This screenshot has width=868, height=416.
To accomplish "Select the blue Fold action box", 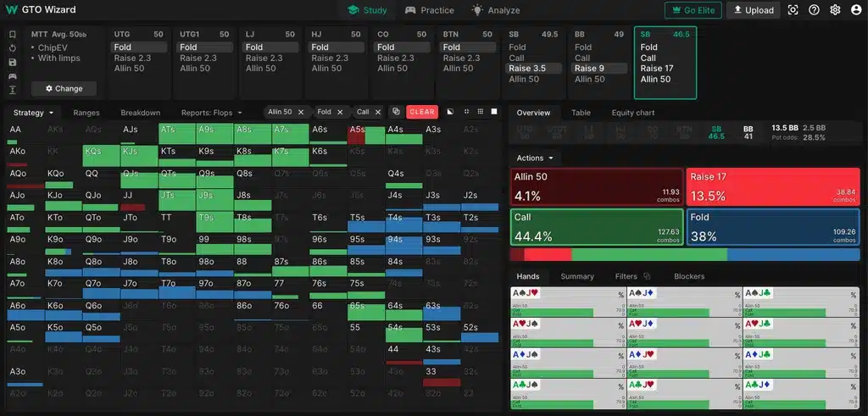I will [x=773, y=227].
